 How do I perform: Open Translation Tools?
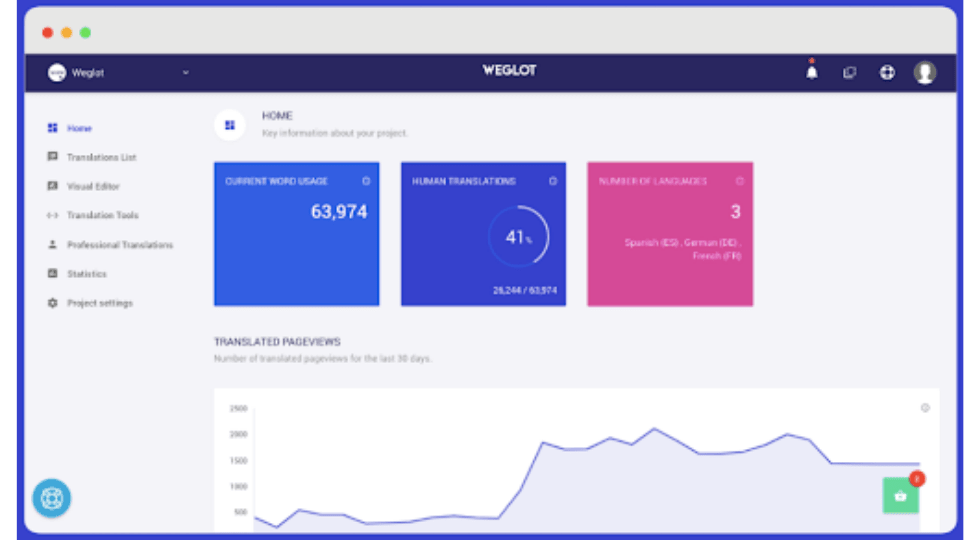pyautogui.click(x=102, y=215)
